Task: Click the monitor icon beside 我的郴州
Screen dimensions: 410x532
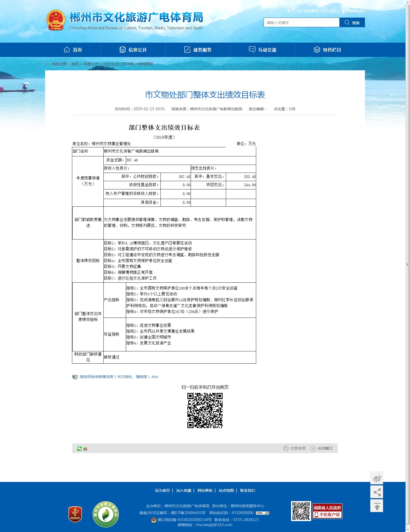Action: pyautogui.click(x=299, y=11)
